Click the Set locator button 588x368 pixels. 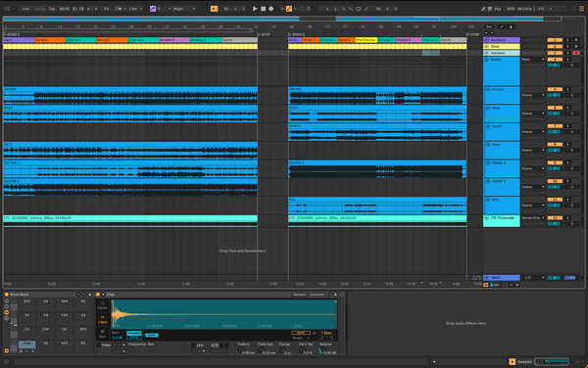(x=489, y=27)
